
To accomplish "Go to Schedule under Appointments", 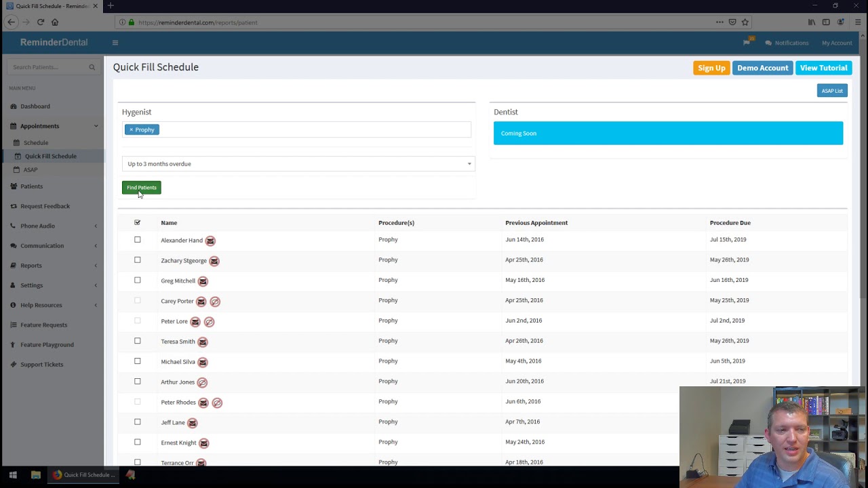I will click(36, 143).
